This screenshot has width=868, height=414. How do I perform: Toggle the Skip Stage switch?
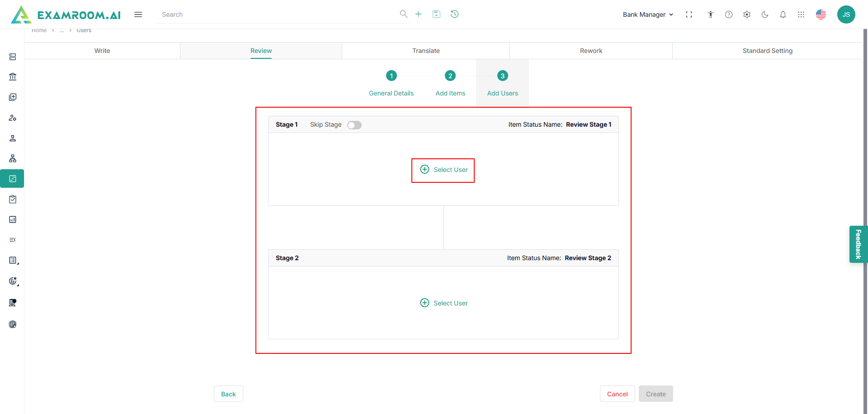click(354, 125)
